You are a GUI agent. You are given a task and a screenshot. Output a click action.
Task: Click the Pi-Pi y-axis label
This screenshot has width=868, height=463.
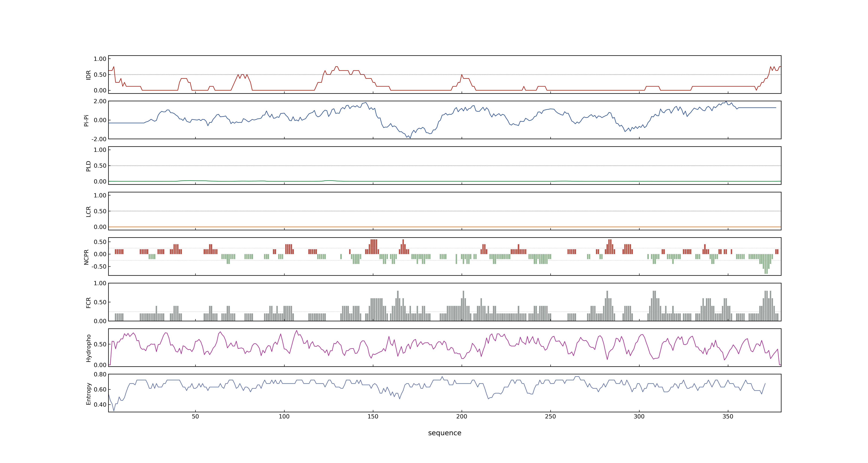(86, 120)
